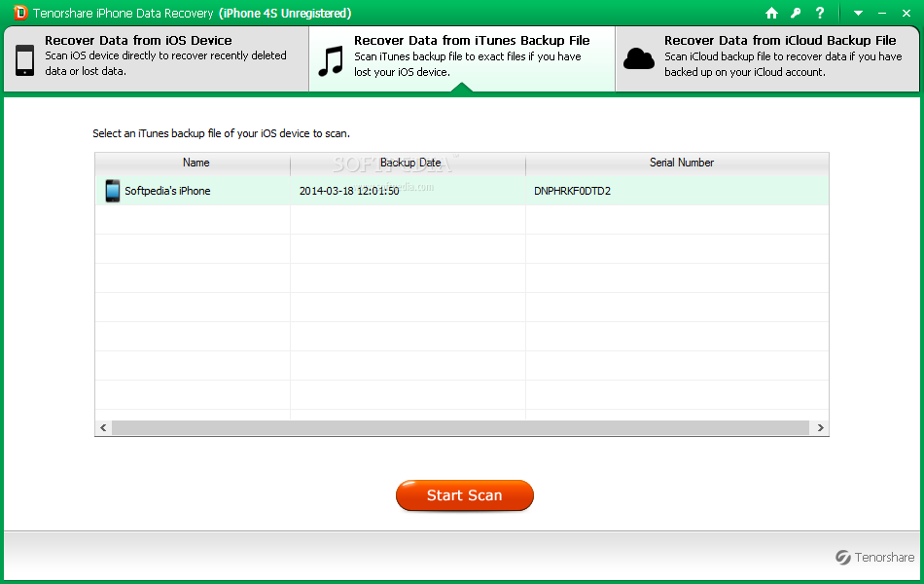The image size is (924, 584).
Task: Sort by the Backup Date column header
Action: point(408,163)
